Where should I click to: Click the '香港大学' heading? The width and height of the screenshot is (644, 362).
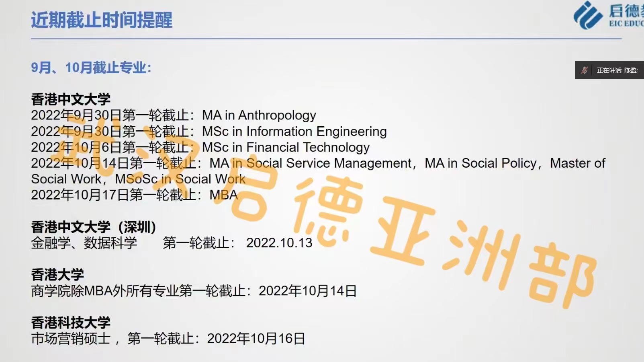57,275
